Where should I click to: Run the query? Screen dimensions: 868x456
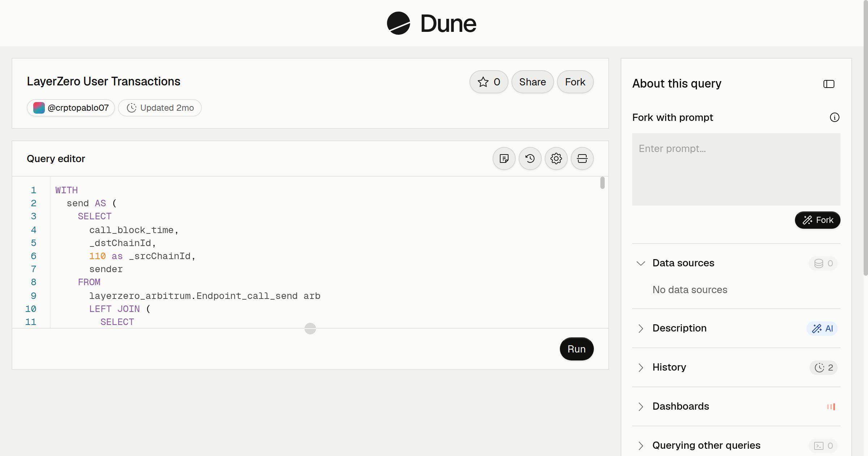[576, 349]
